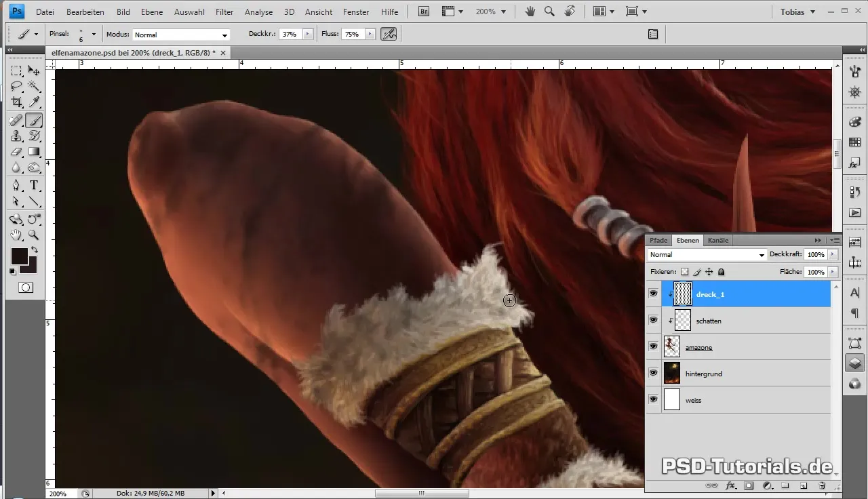Select the History Brush tool
The height and width of the screenshot is (499, 868).
[33, 136]
